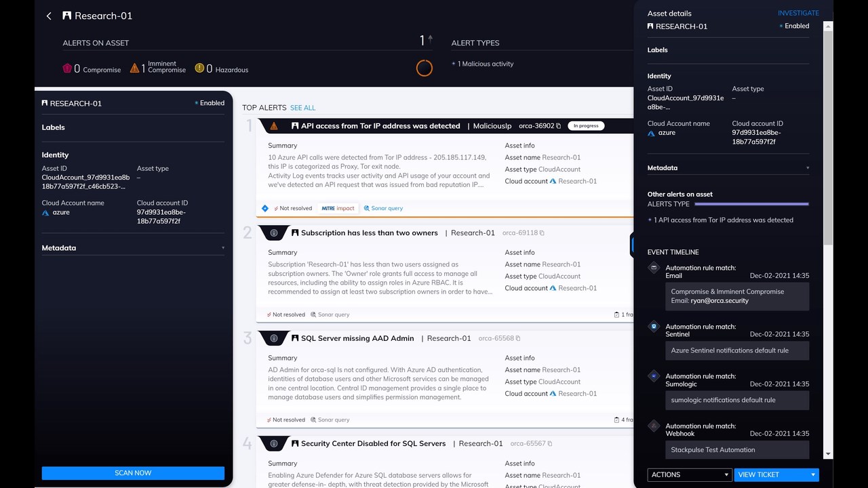Open Sonar query on SQL Server alert
Viewport: 868px width, 488px height.
[x=330, y=420]
